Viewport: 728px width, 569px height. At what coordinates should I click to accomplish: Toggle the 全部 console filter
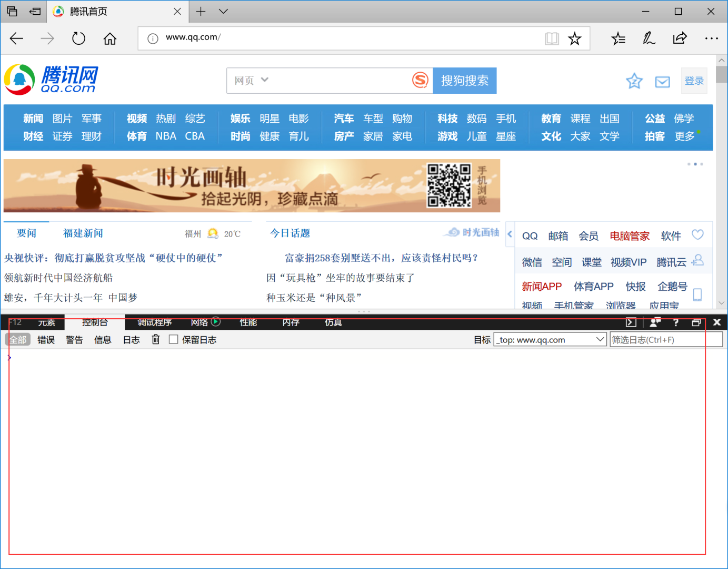(x=18, y=340)
